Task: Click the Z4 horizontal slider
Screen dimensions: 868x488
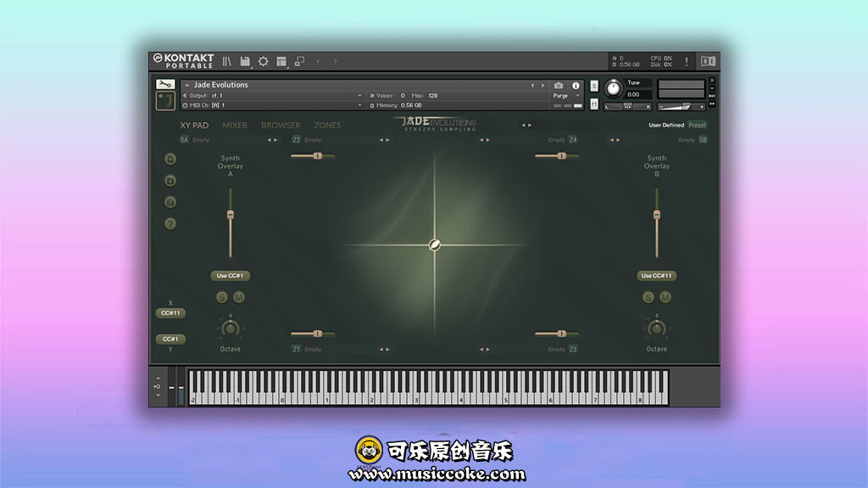Action: coord(557,156)
